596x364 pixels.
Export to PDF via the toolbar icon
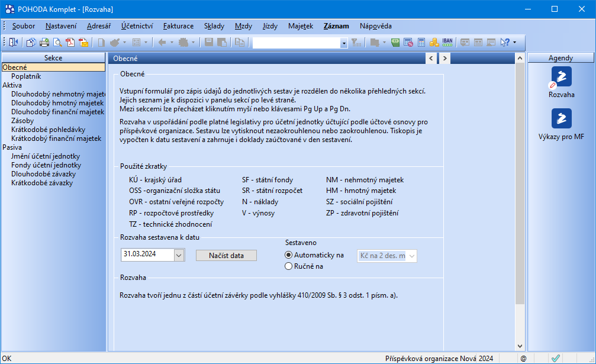click(70, 43)
